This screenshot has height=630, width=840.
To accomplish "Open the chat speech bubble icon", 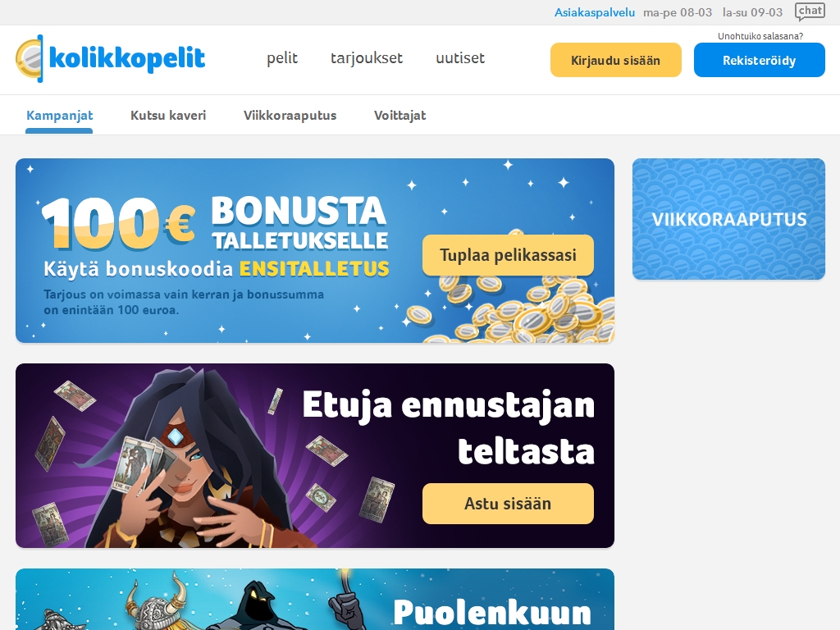I will 810,11.
